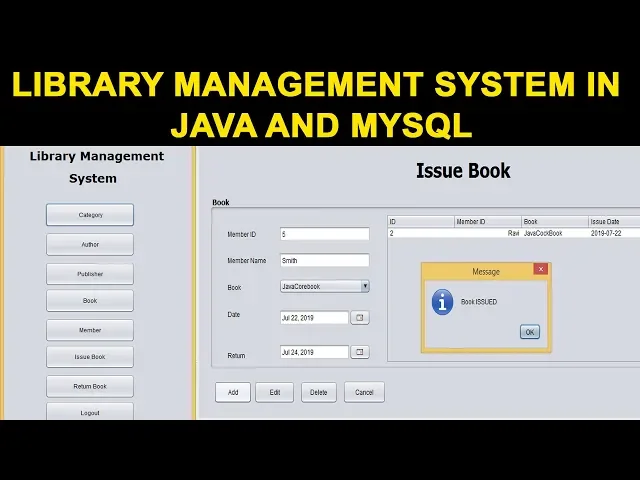Select the Publisher sidebar button
Viewport: 640px width, 480px height.
point(90,273)
